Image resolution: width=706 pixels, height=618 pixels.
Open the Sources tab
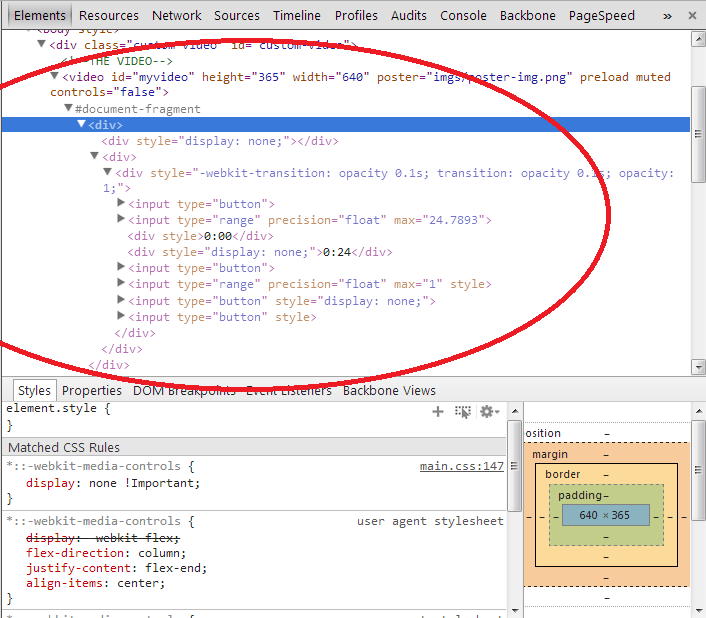click(x=236, y=15)
